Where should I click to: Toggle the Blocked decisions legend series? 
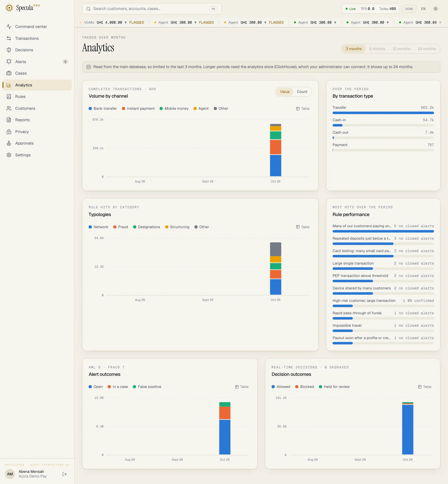coord(304,387)
